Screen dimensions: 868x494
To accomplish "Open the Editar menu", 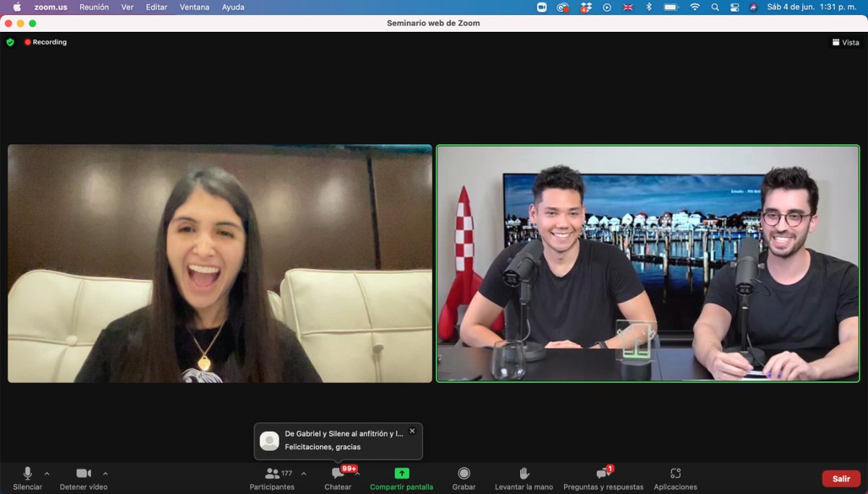I will [x=156, y=7].
